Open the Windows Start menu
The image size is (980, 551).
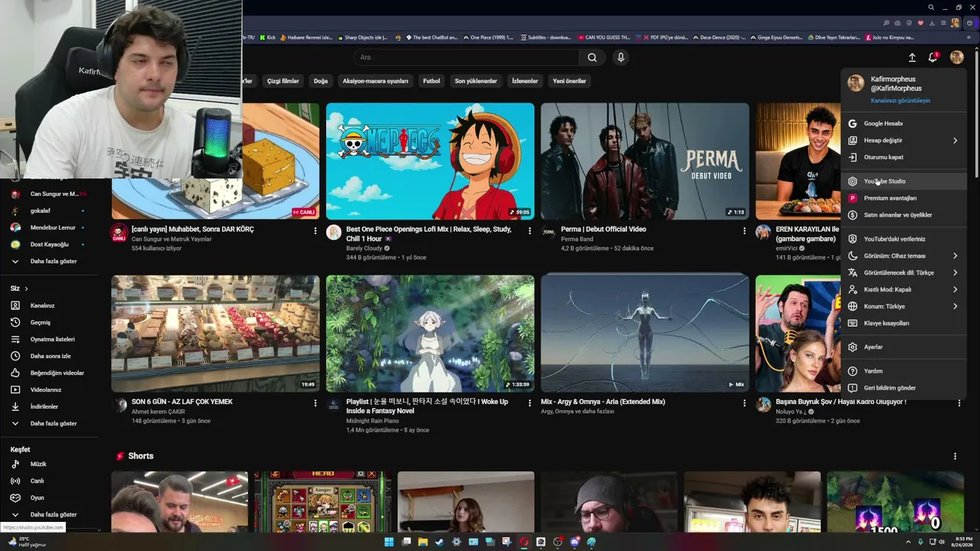(x=389, y=542)
